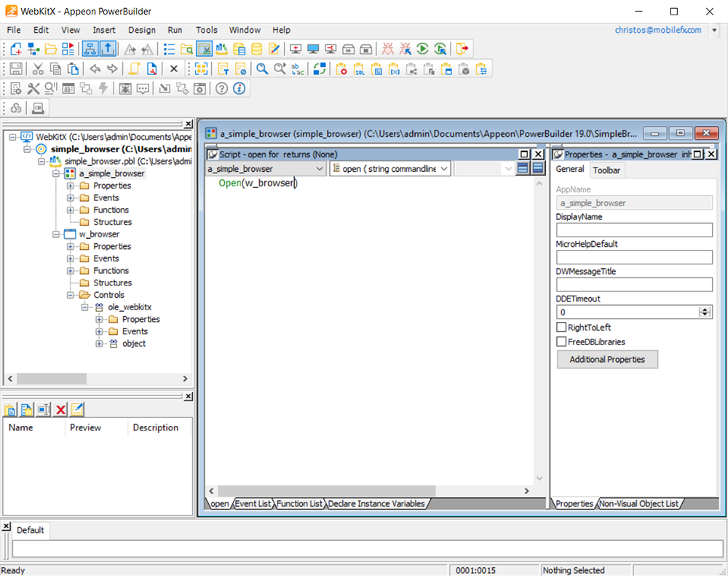728x576 pixels.
Task: Open the Library painter icon
Action: click(x=222, y=49)
